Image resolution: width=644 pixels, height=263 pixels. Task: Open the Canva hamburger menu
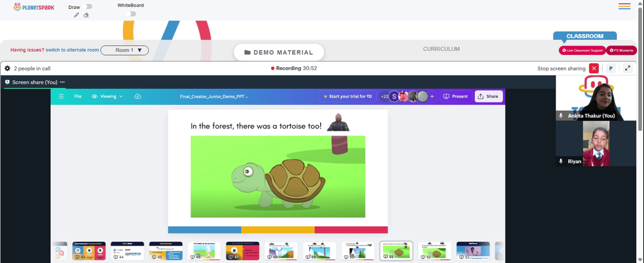pyautogui.click(x=61, y=97)
